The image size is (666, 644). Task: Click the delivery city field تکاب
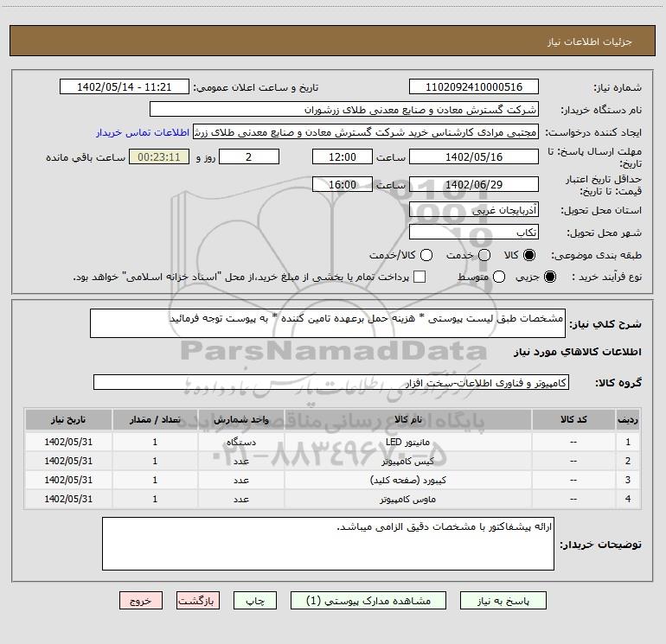tap(474, 233)
